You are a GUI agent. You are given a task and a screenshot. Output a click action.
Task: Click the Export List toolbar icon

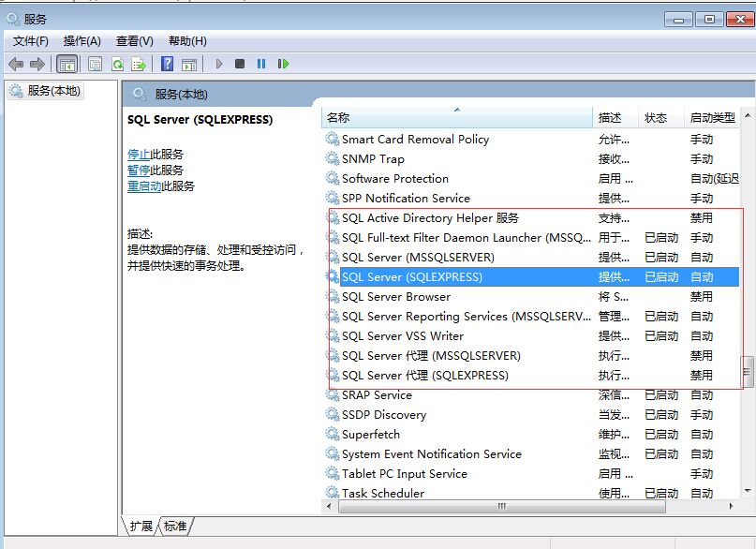[x=139, y=64]
